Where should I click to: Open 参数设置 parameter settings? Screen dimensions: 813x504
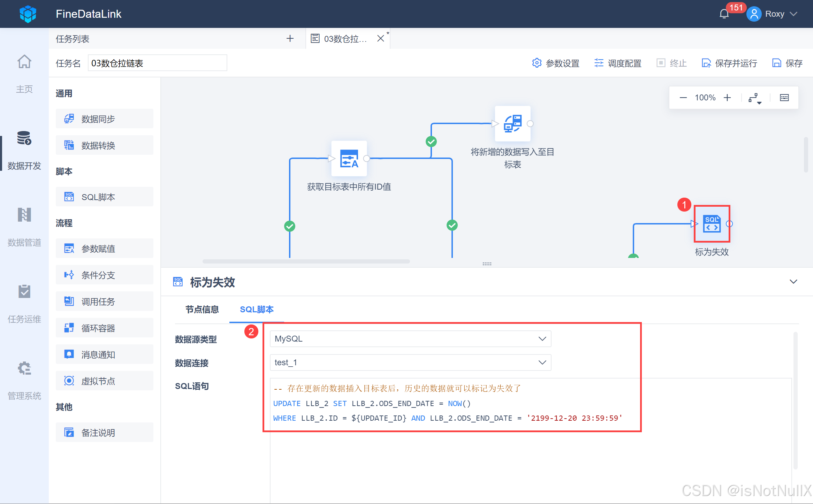pos(556,63)
